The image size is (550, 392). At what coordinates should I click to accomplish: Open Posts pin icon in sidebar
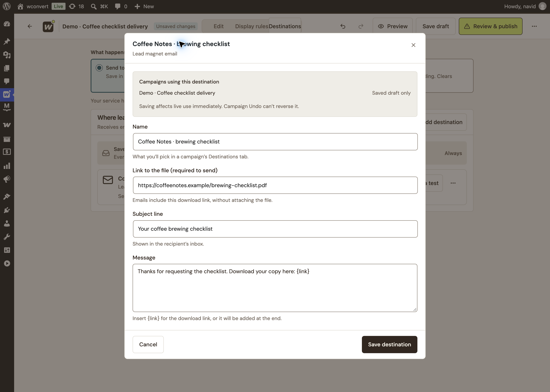[x=7, y=42]
